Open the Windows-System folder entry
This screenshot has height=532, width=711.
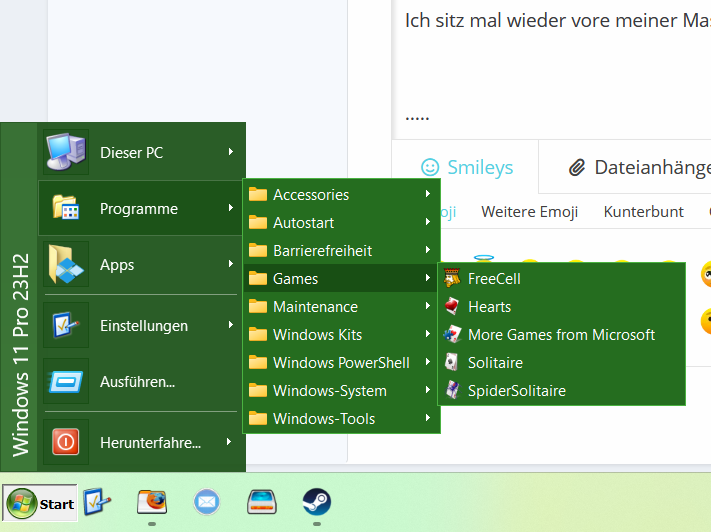[341, 390]
